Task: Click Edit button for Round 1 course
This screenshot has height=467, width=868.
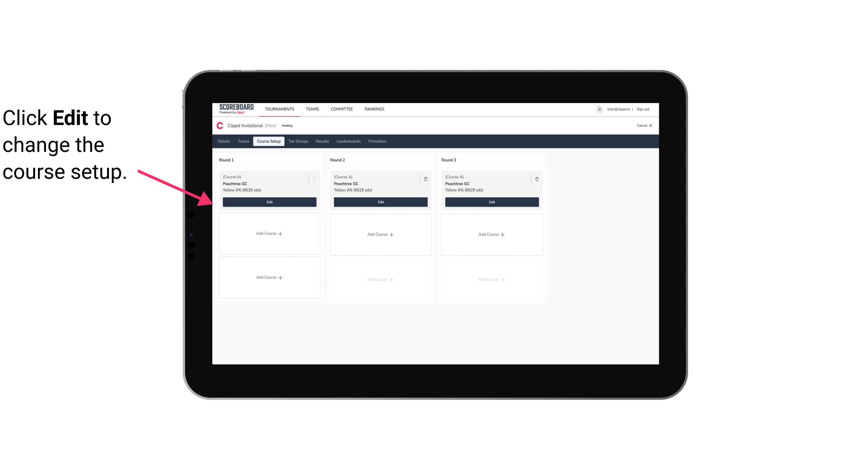Action: pyautogui.click(x=269, y=201)
